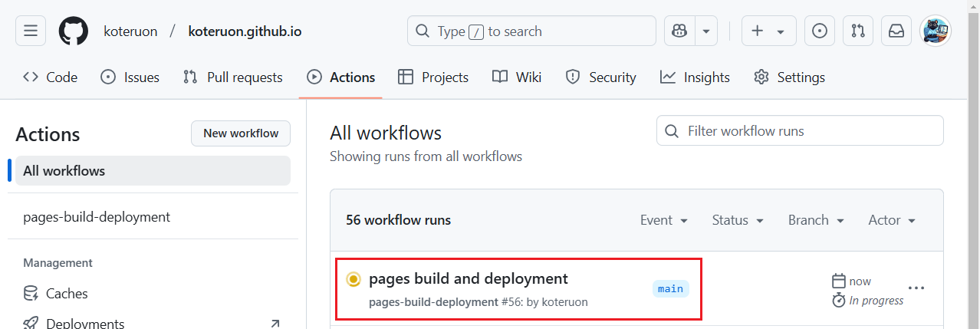Switch to the Projects tab

pos(433,77)
